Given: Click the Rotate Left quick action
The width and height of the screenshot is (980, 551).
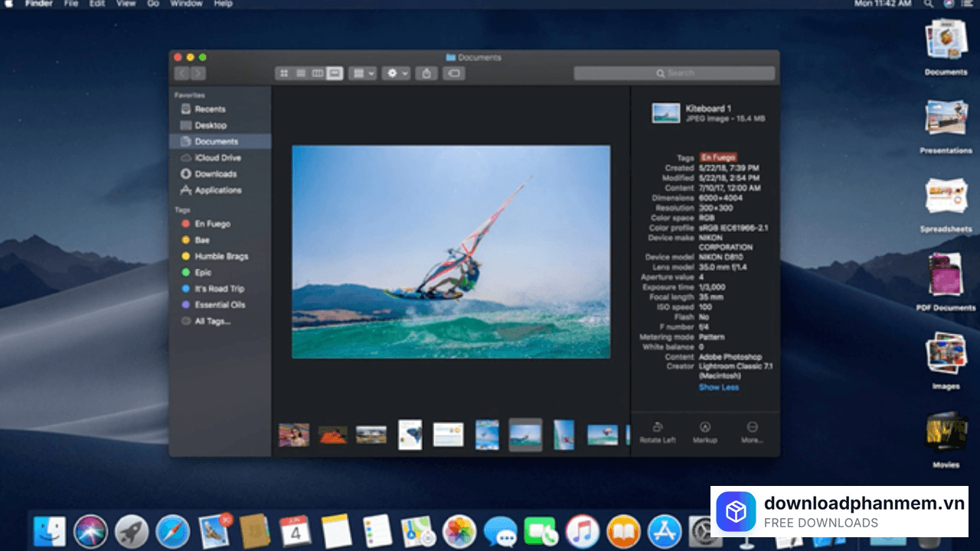Looking at the screenshot, I should click(657, 432).
